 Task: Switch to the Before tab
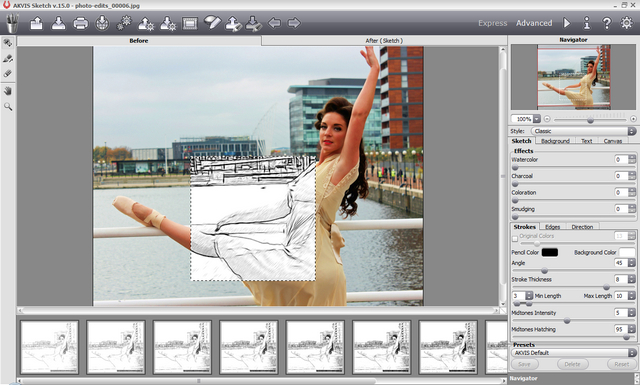pos(139,40)
